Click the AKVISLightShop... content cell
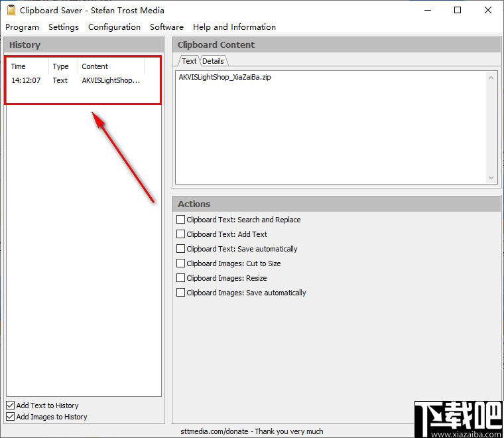The image size is (504, 438). point(111,80)
